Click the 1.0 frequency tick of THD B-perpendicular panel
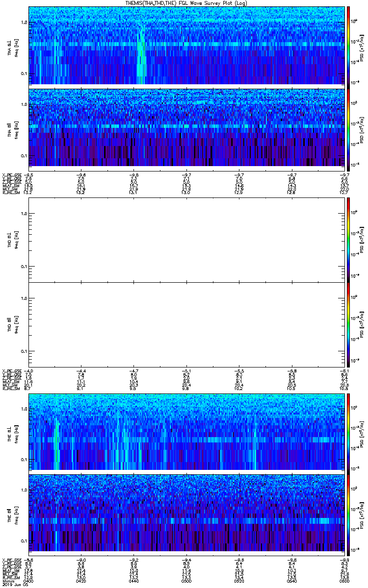 tap(24, 213)
